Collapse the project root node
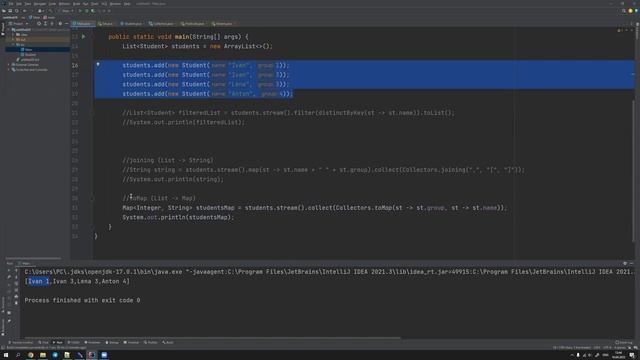The height and width of the screenshot is (360, 640). point(9,29)
